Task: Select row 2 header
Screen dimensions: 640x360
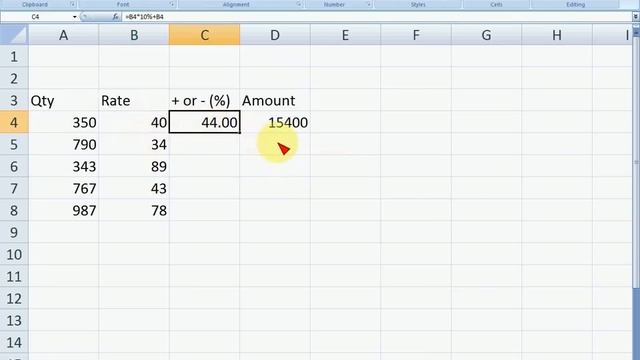Action: click(x=14, y=78)
